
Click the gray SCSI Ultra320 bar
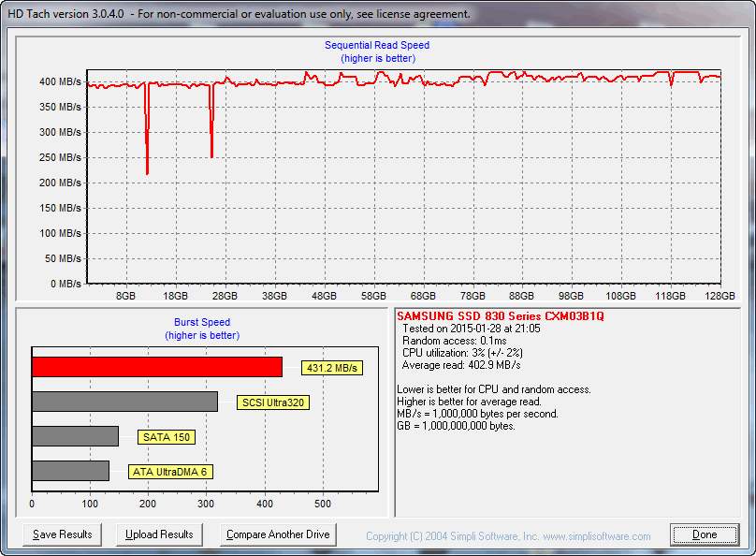pyautogui.click(x=124, y=402)
